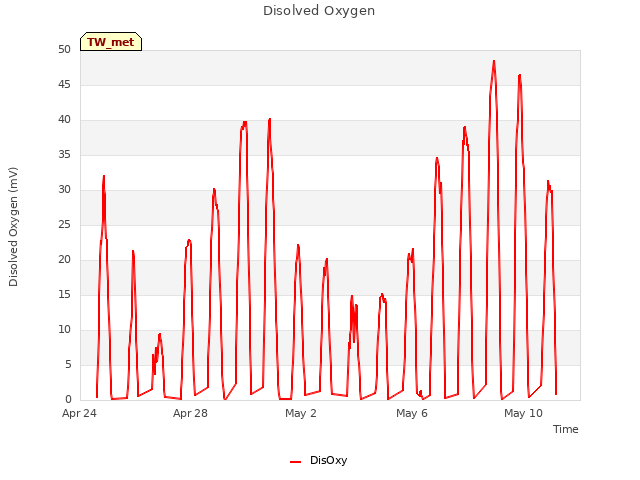
Task: Click the highest peak near 48 mV
Action: click(x=494, y=61)
